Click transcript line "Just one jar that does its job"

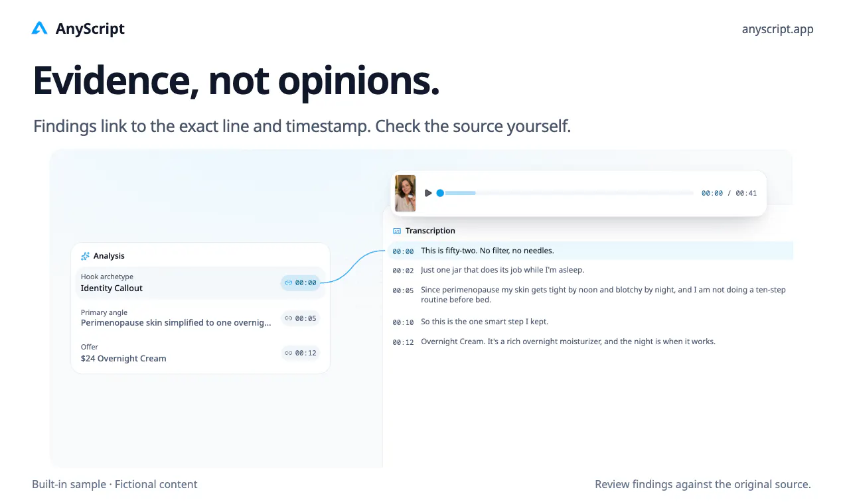tap(502, 270)
